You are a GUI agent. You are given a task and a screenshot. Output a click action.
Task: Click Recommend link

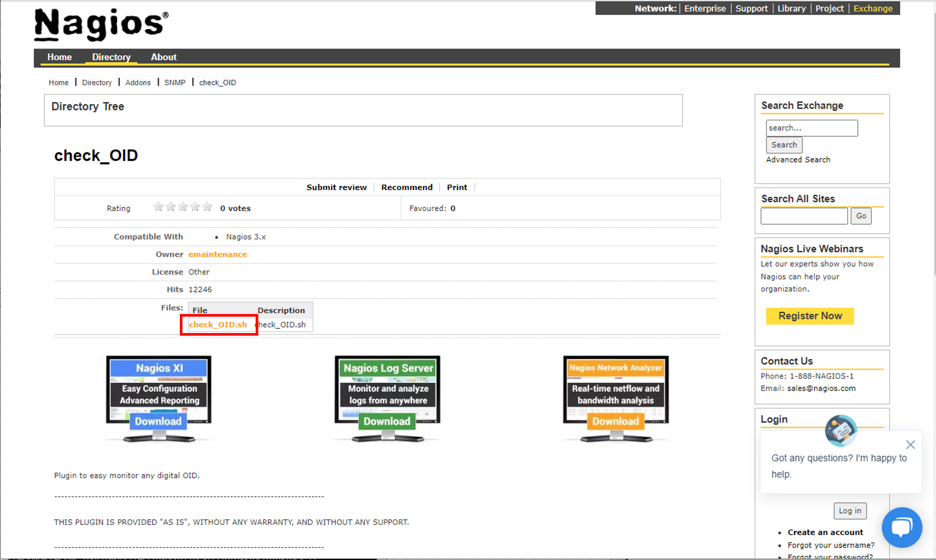click(406, 187)
